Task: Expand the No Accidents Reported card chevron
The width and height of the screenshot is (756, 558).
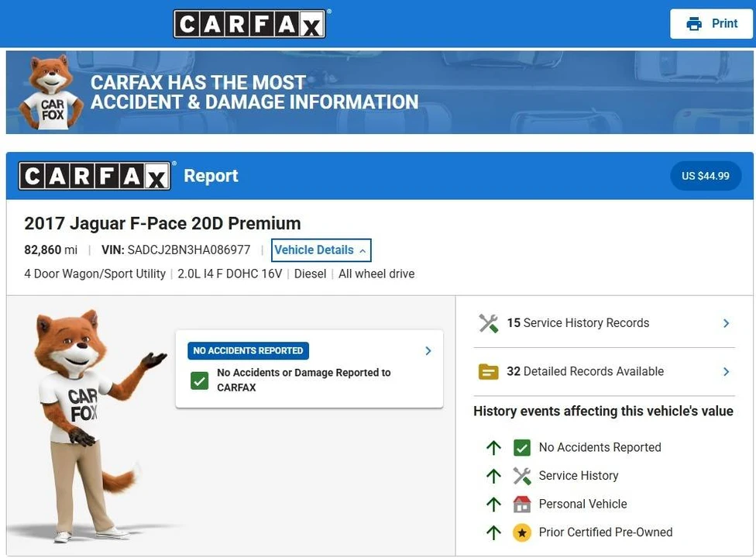Action: [428, 350]
